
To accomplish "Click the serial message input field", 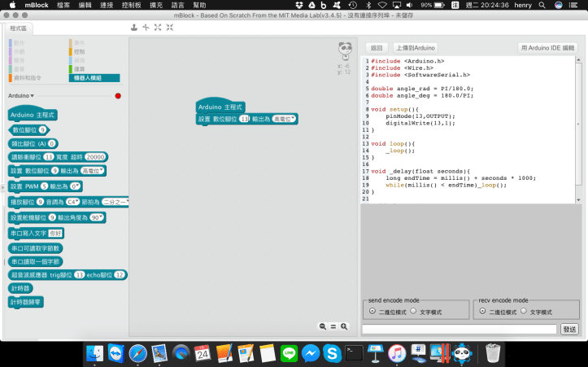I will pyautogui.click(x=460, y=329).
